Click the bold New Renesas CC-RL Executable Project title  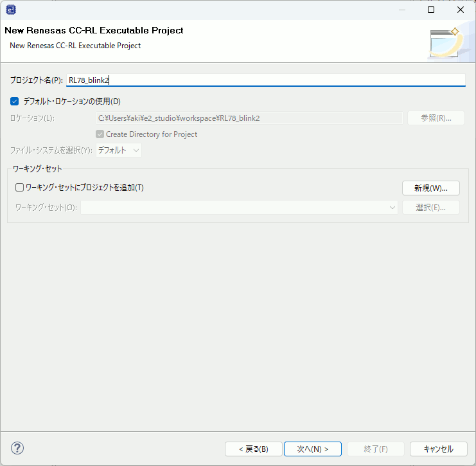(94, 30)
